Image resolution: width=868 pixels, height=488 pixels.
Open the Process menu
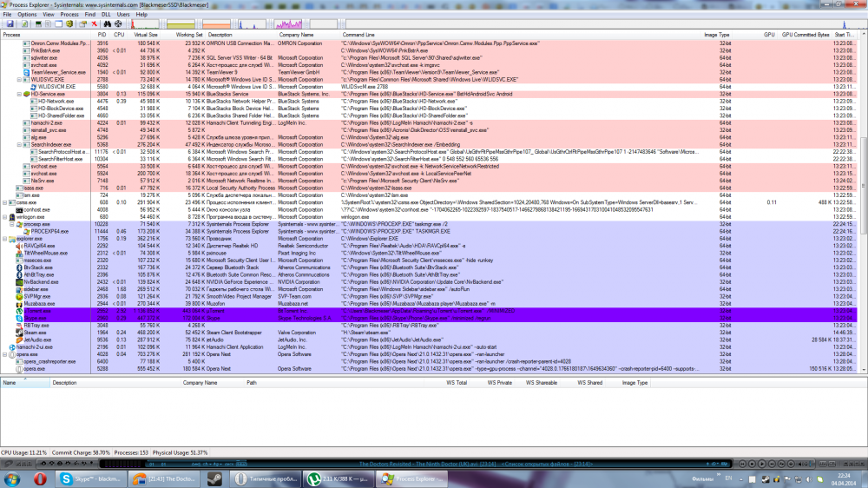tap(69, 15)
